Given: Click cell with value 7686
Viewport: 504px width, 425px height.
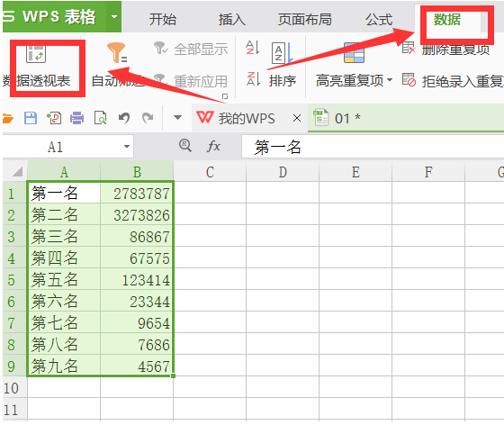Looking at the screenshot, I should 137,344.
